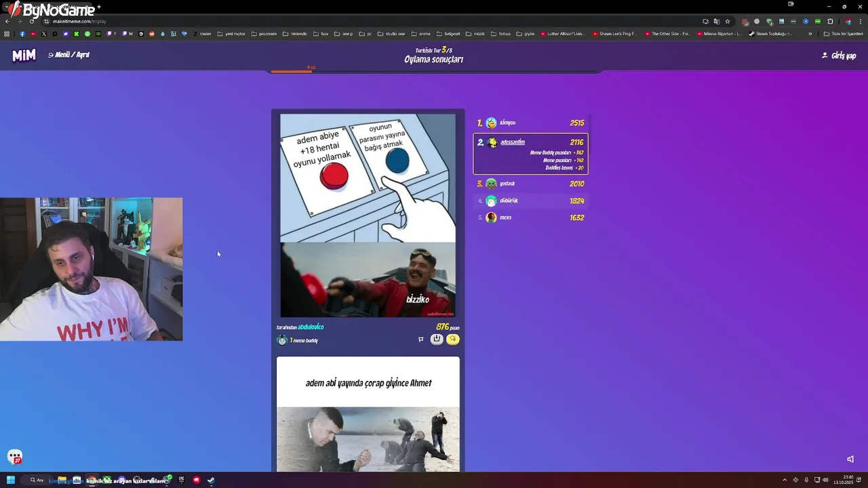Select third place player yodasii

(531, 184)
